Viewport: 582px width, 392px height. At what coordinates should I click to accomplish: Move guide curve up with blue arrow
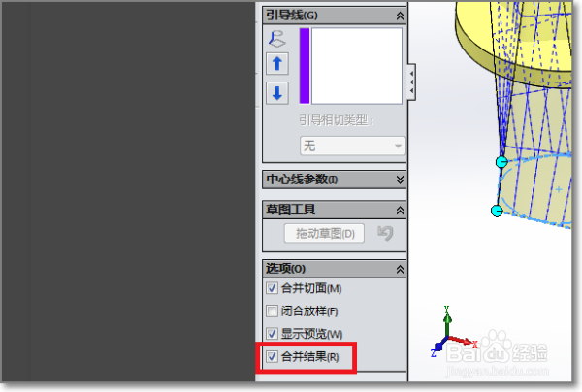pyautogui.click(x=277, y=64)
